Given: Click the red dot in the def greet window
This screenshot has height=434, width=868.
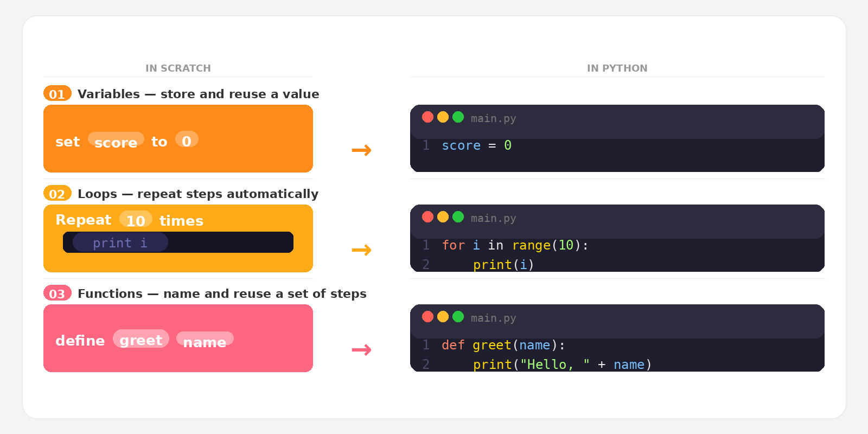Looking at the screenshot, I should coord(427,317).
